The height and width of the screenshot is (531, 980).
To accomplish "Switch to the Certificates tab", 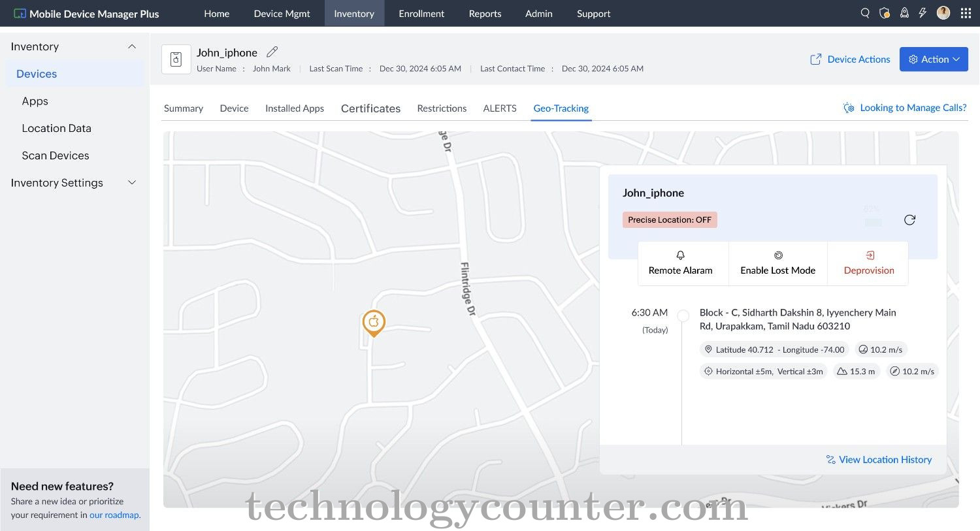I will click(370, 108).
